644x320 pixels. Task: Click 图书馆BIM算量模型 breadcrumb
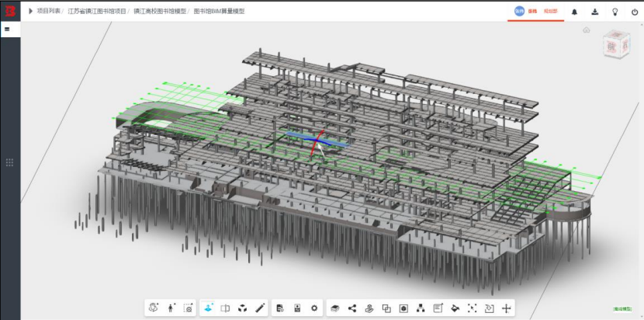(219, 11)
